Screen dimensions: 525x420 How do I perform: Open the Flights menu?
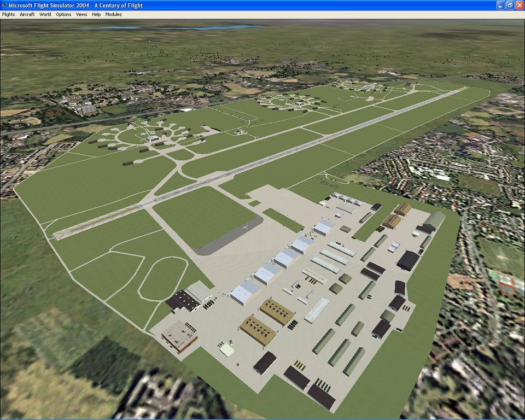8,14
